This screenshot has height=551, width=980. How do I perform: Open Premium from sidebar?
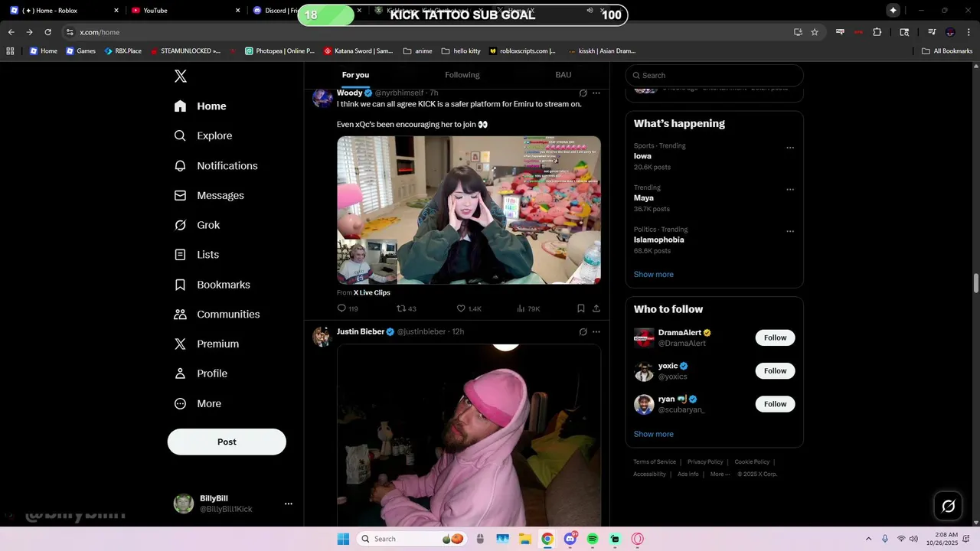207,344
